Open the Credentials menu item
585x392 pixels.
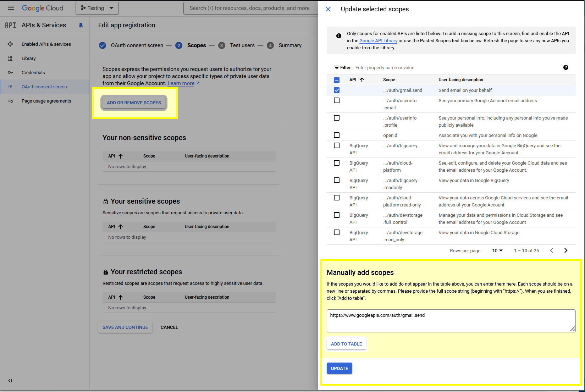coord(33,72)
